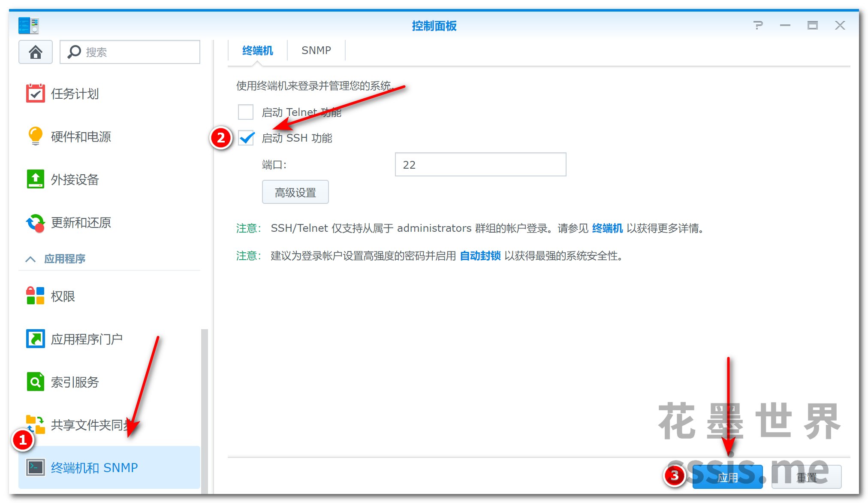Image resolution: width=868 pixels, height=503 pixels.
Task: Open Hardware & Power (硬件和电源) lightbulb icon
Action: 35,136
